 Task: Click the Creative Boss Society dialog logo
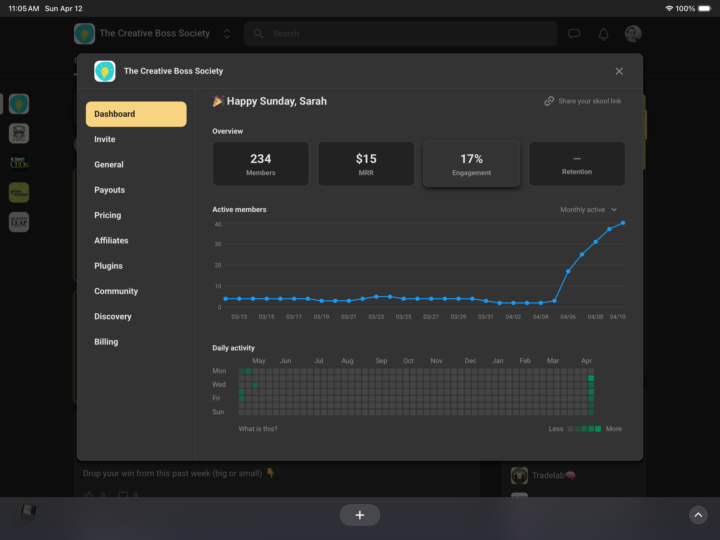[105, 71]
